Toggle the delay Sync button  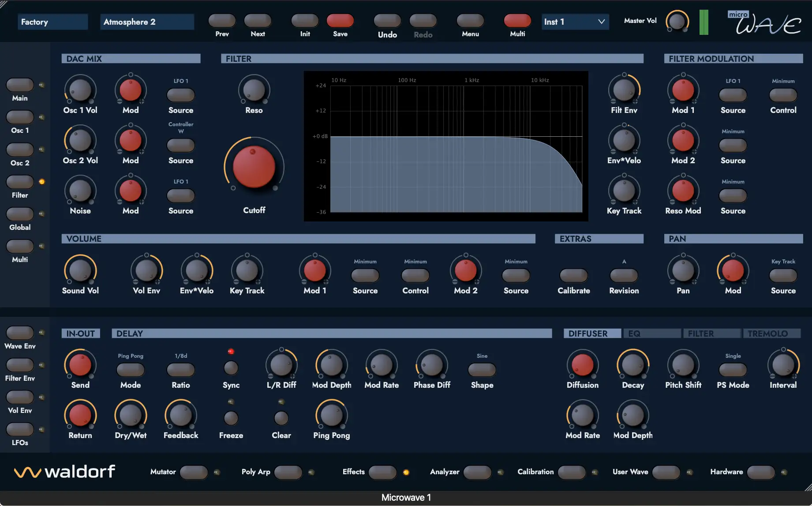point(231,367)
